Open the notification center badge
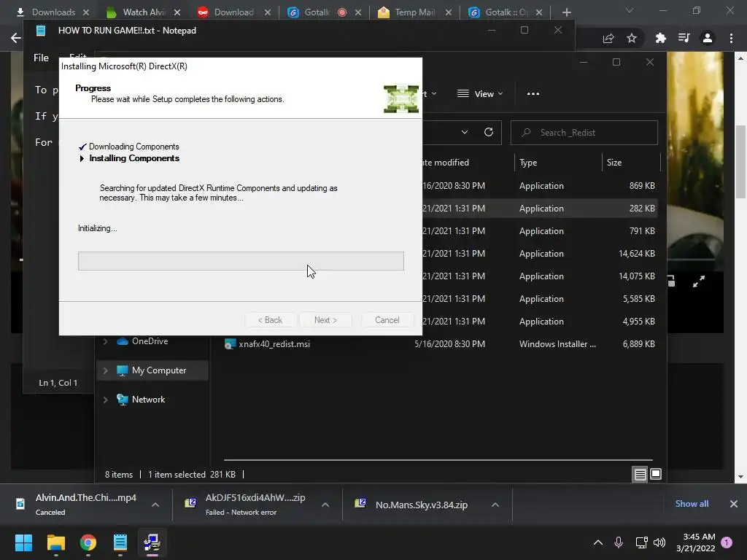 [x=727, y=542]
